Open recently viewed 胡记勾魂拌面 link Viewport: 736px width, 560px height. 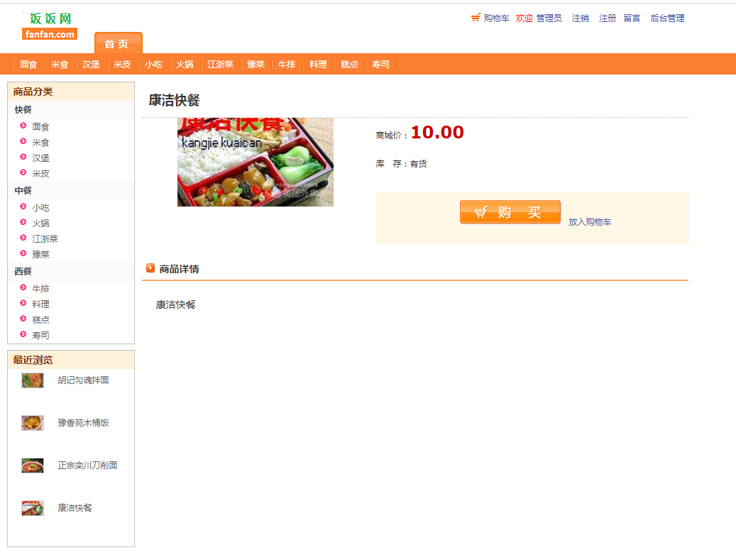coord(83,380)
